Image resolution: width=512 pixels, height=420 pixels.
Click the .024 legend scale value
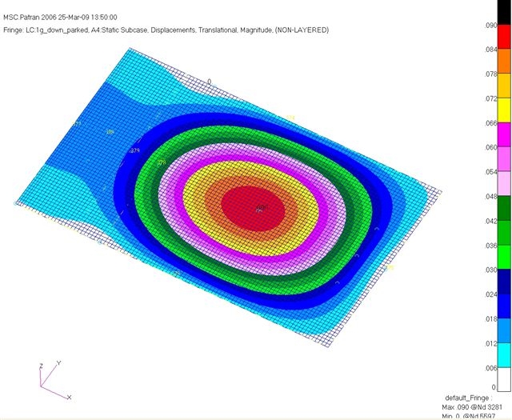click(490, 294)
